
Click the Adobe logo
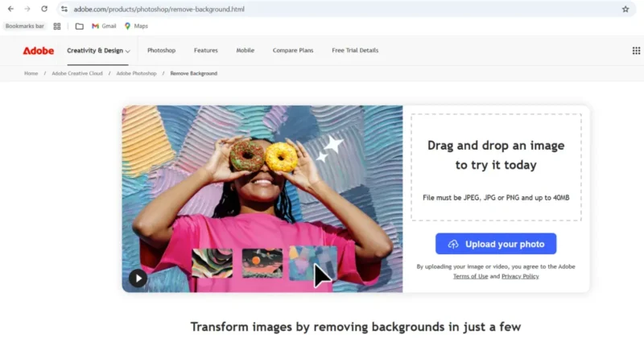pos(38,51)
